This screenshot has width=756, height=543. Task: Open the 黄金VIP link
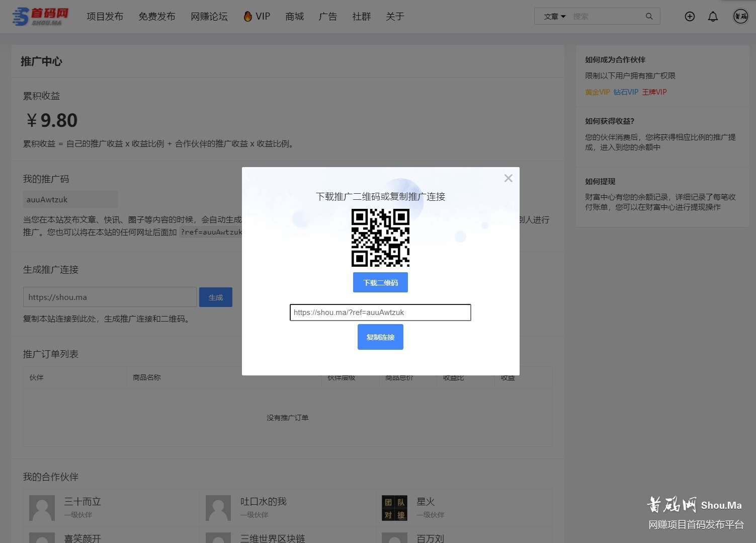pos(597,92)
